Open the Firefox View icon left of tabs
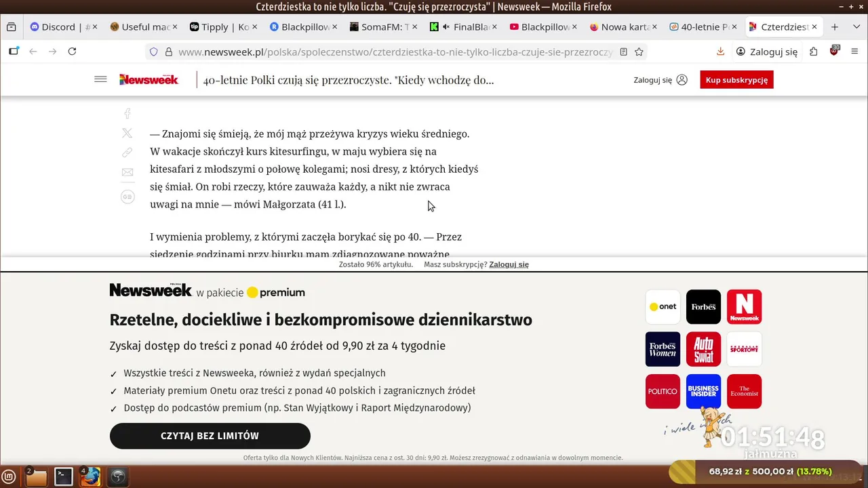Image resolution: width=868 pixels, height=488 pixels. click(11, 27)
